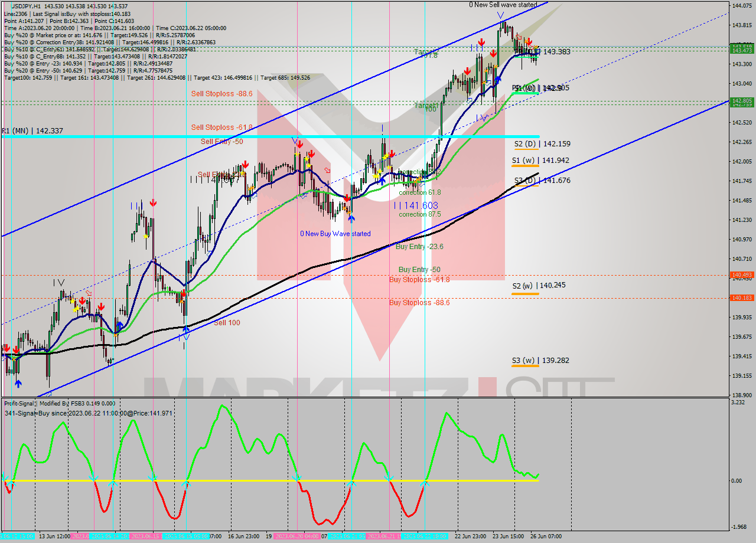Screen dimensions: 756x543
Task: Click the -1.968 oscillator scale value
Action: 740,527
